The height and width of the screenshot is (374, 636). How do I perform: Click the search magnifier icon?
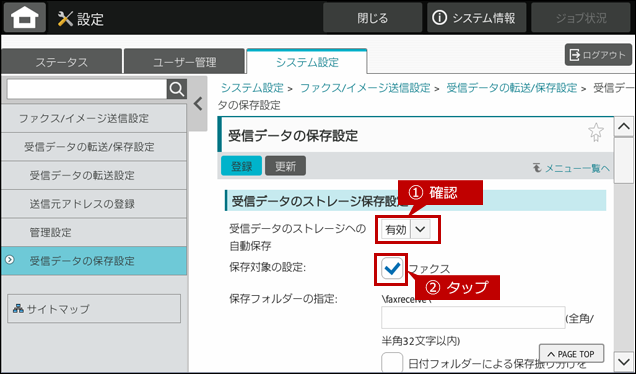click(177, 89)
